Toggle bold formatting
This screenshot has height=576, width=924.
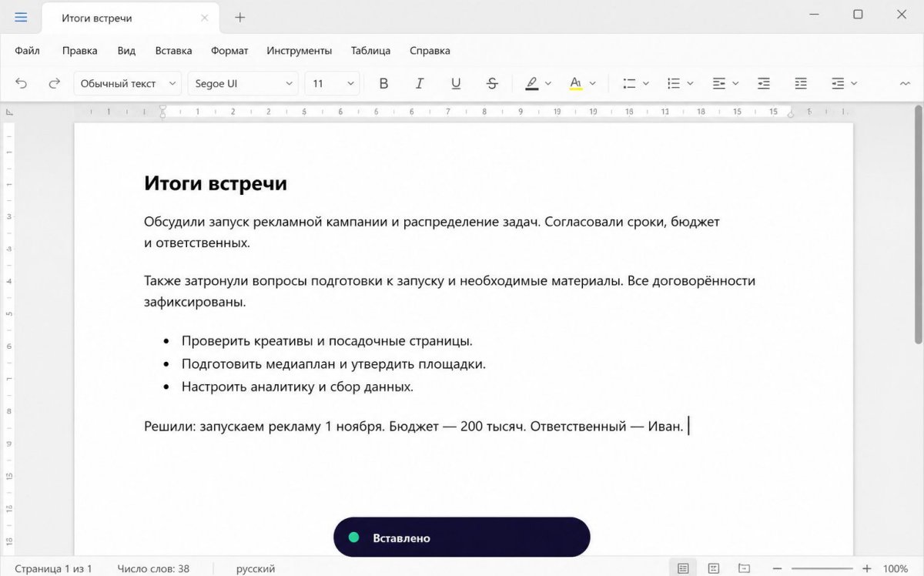click(383, 83)
